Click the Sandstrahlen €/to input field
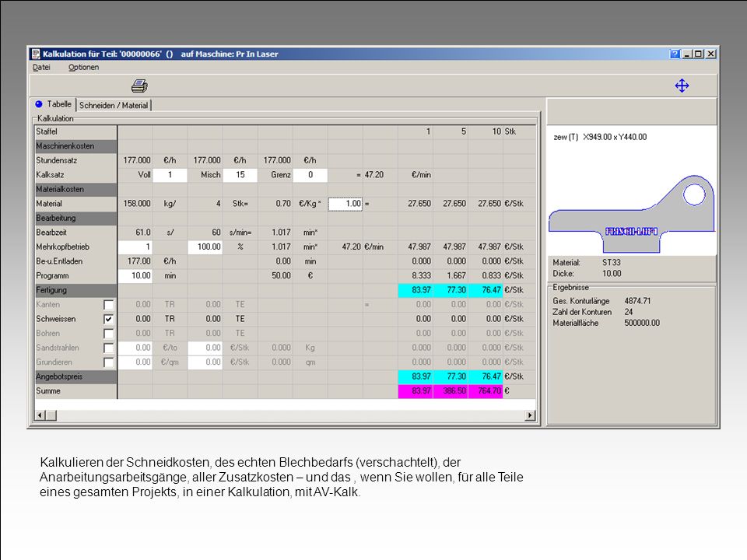The width and height of the screenshot is (747, 560). click(135, 348)
